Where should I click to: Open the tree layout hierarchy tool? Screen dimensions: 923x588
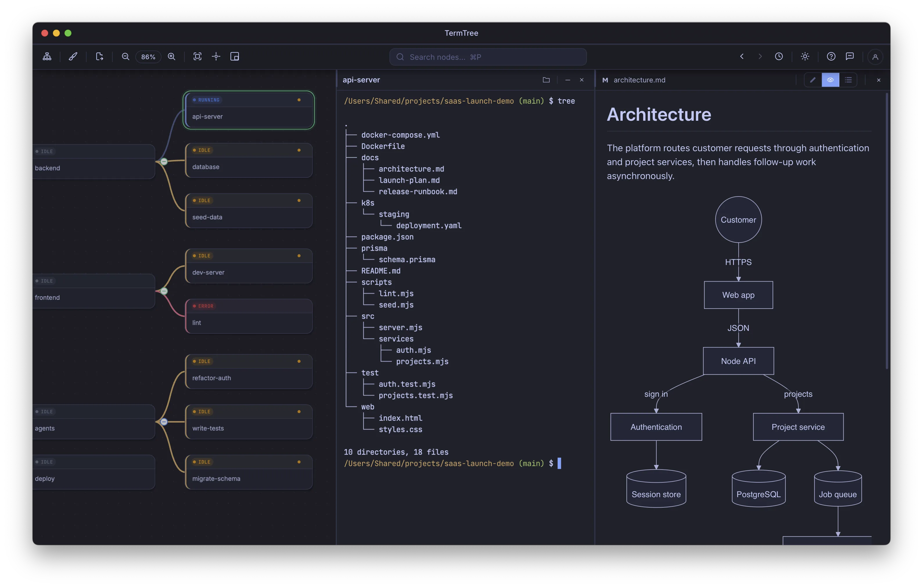(47, 57)
